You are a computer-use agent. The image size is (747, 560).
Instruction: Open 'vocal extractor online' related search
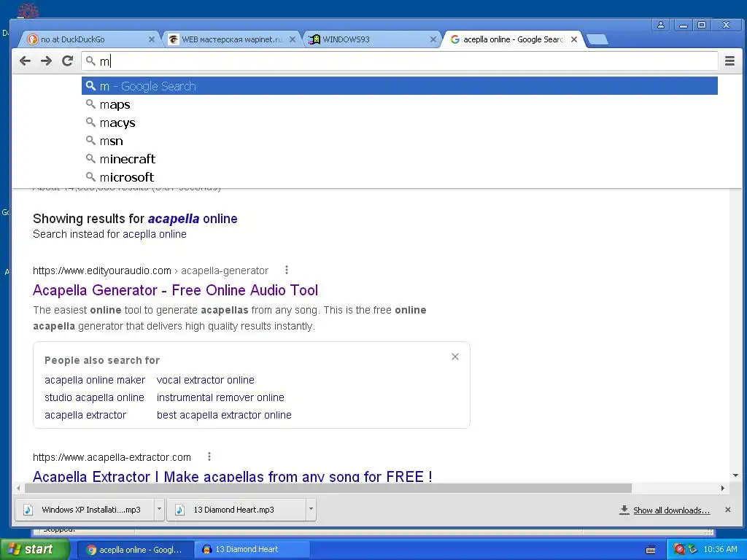[205, 380]
